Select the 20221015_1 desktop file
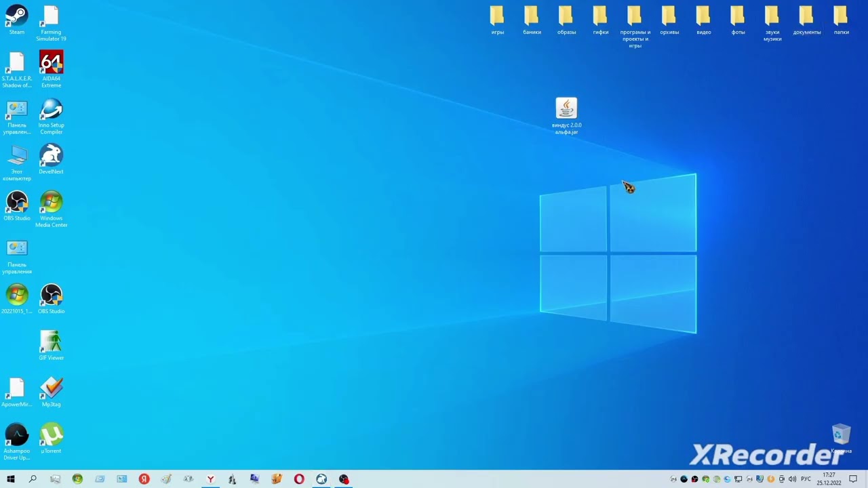Image resolution: width=868 pixels, height=488 pixels. click(x=17, y=300)
